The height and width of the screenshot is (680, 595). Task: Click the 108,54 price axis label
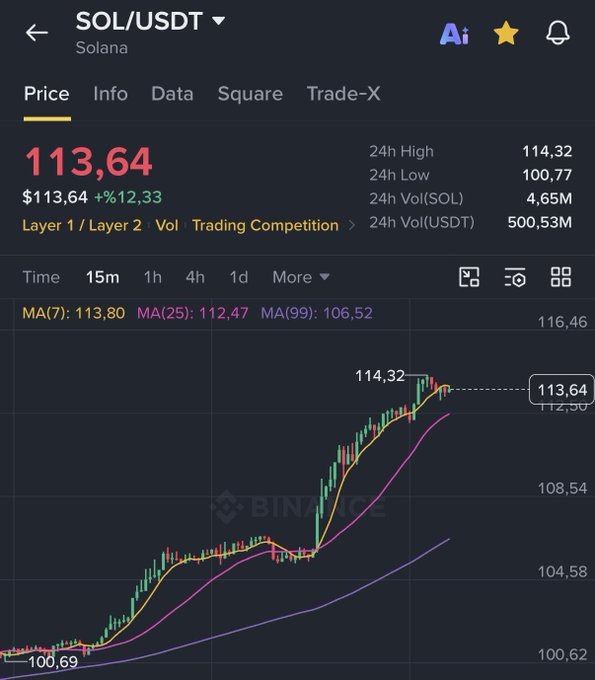tap(562, 488)
